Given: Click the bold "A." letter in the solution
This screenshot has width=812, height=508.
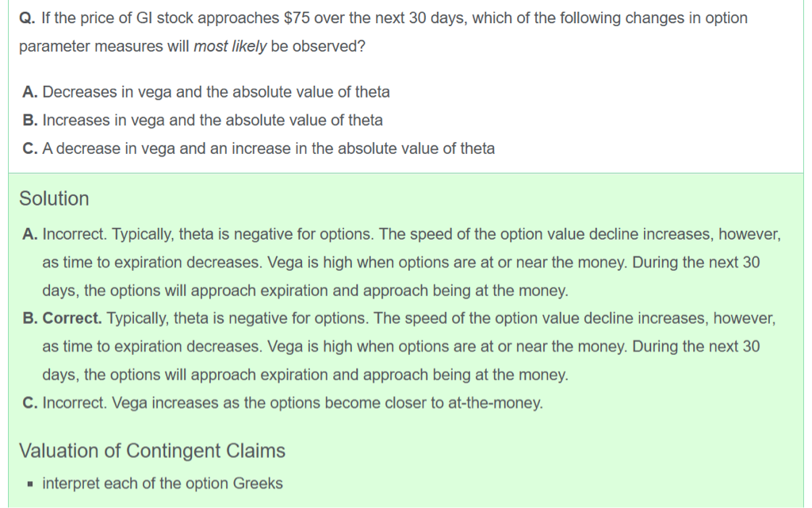Looking at the screenshot, I should 30,235.
